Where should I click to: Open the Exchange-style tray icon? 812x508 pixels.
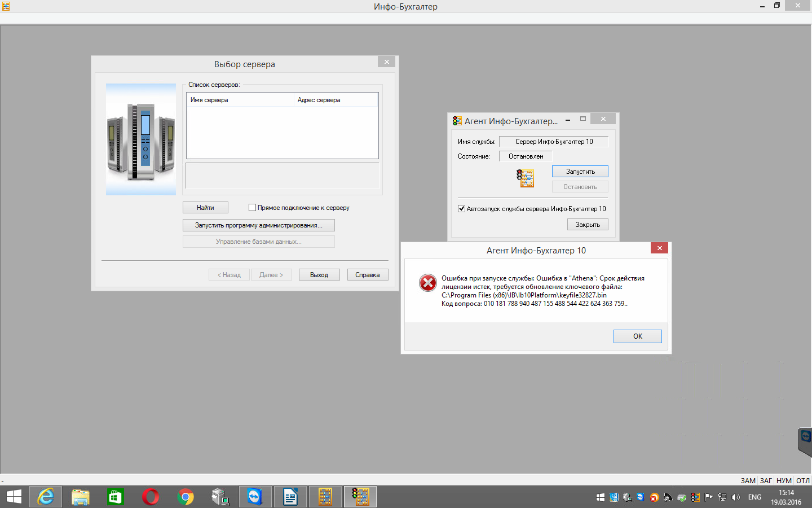(x=614, y=497)
